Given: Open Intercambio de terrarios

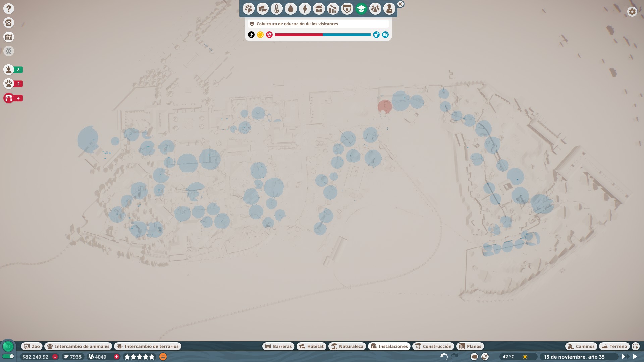Looking at the screenshot, I should tap(148, 346).
